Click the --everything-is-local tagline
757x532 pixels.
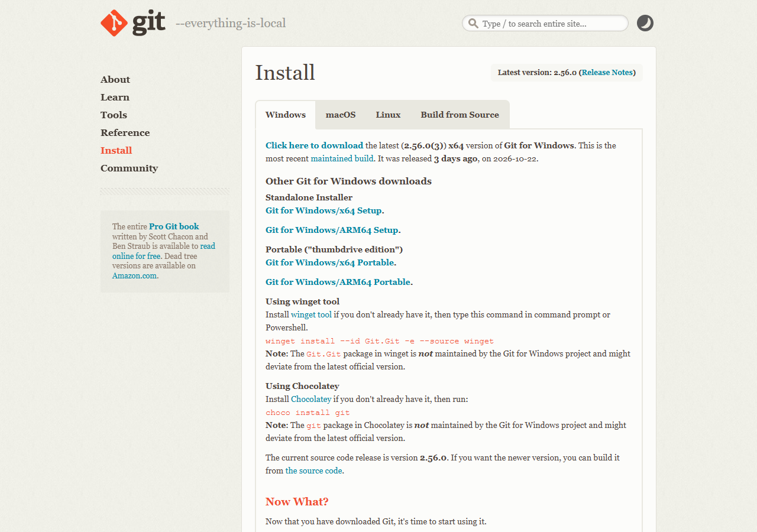[x=231, y=23]
